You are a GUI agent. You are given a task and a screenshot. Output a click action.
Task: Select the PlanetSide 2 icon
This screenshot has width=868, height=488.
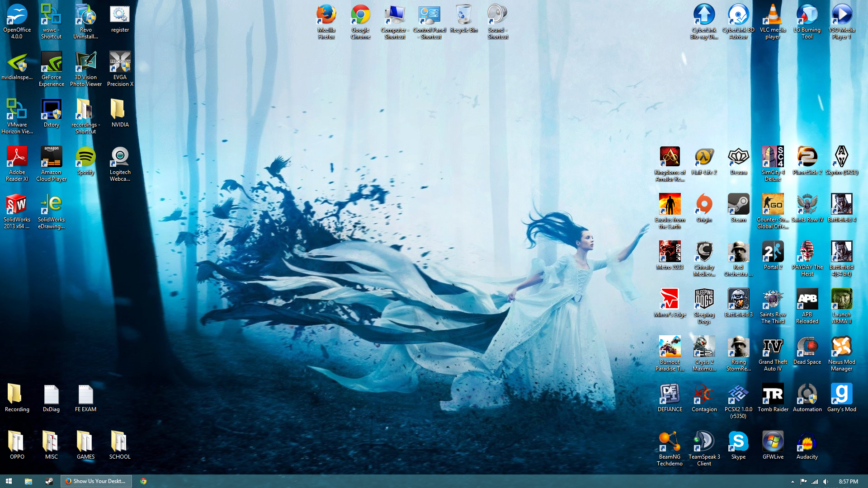click(807, 160)
